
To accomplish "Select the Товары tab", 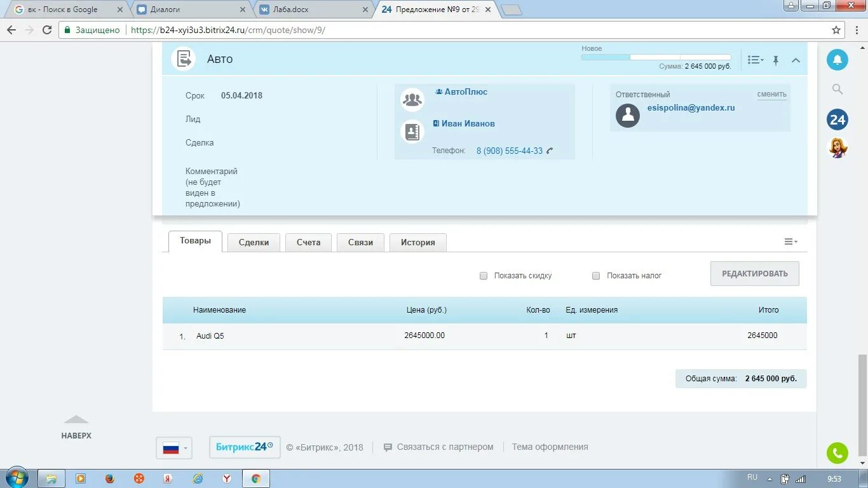I will (195, 241).
